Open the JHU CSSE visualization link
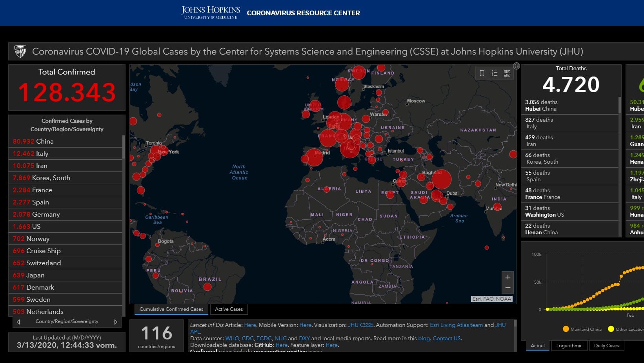644x363 pixels. [360, 325]
